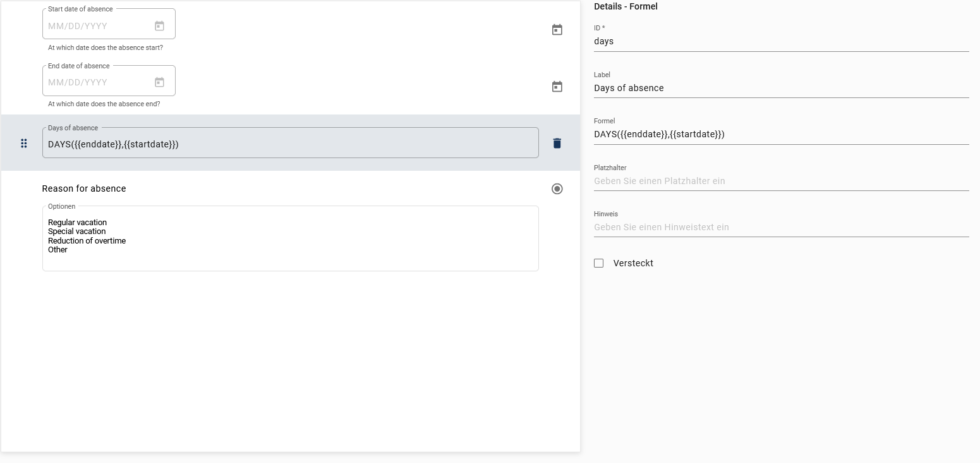Click radio type icon beside Reason for absence
The height and width of the screenshot is (463, 980).
[x=557, y=188]
